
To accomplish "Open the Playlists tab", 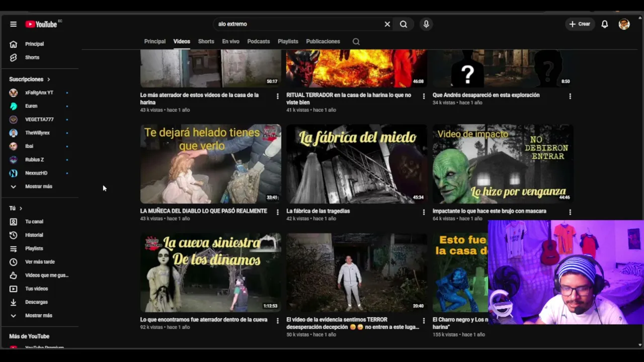I will pyautogui.click(x=288, y=41).
